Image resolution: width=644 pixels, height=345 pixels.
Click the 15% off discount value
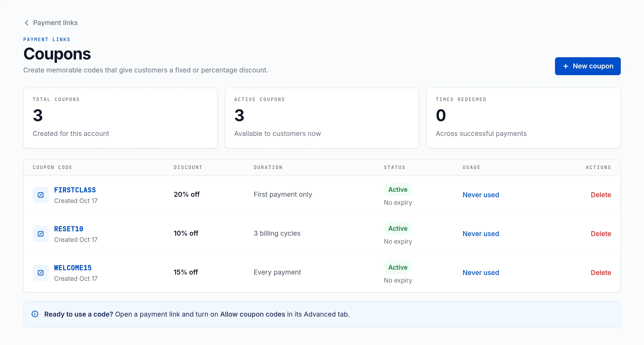186,272
